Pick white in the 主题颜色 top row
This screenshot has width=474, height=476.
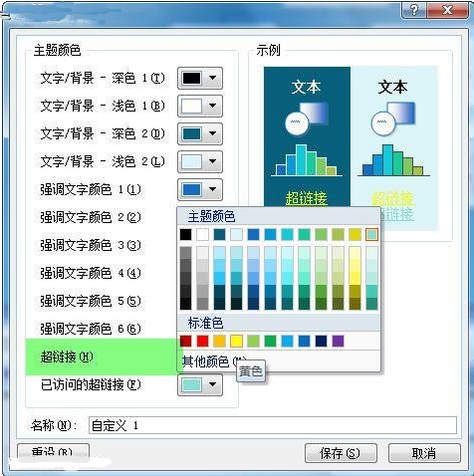coord(203,234)
